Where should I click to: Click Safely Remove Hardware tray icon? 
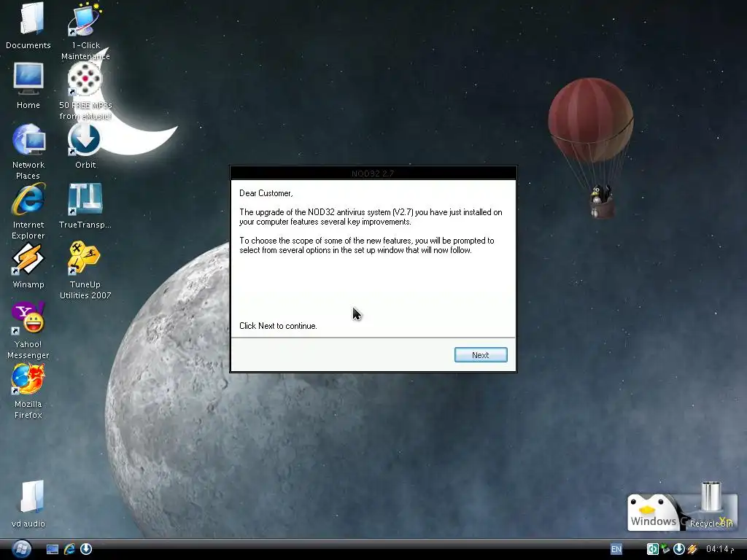pos(665,550)
